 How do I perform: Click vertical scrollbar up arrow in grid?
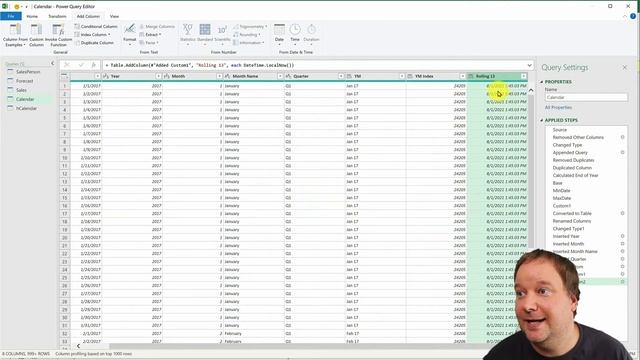pyautogui.click(x=531, y=90)
